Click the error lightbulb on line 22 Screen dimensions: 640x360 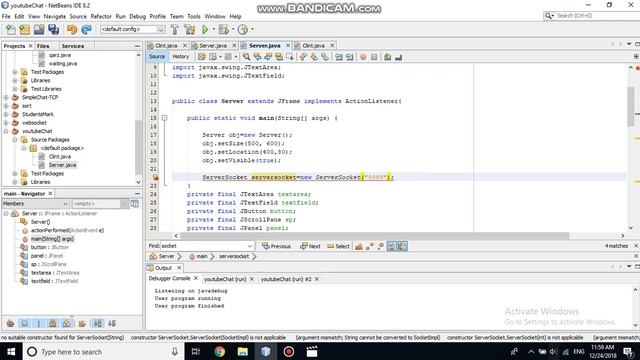click(x=156, y=177)
